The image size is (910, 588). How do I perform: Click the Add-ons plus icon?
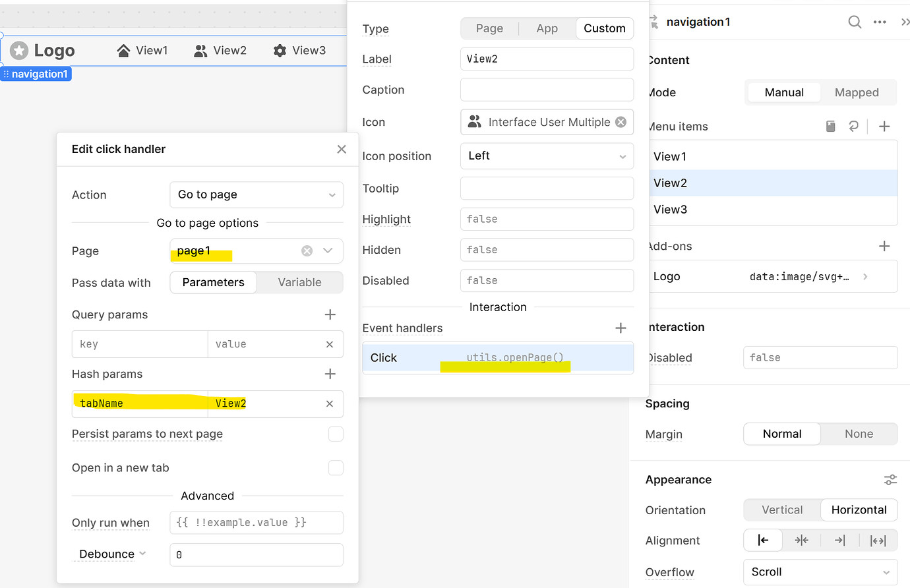pyautogui.click(x=884, y=246)
